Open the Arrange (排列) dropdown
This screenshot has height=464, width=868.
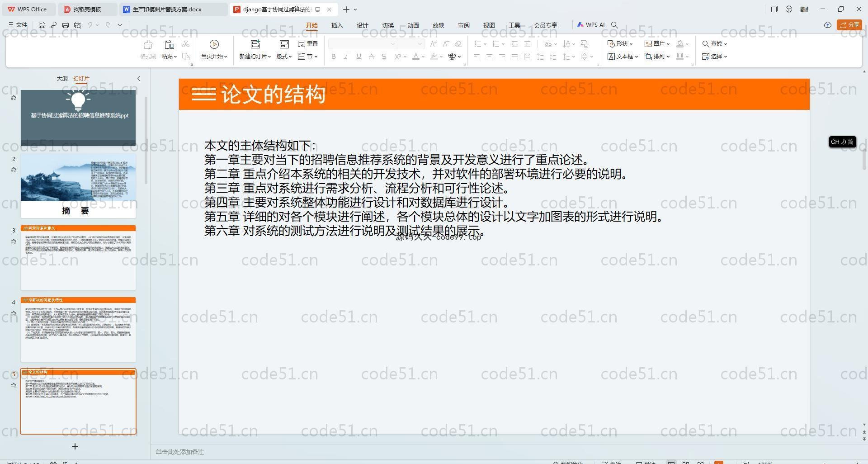(657, 57)
